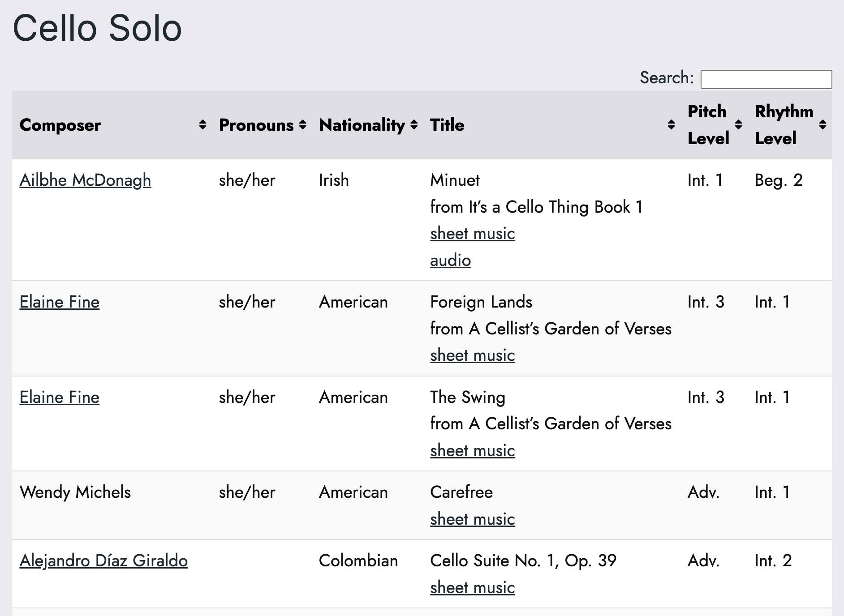The image size is (844, 616).
Task: Open The Swing sheet music link
Action: click(473, 451)
